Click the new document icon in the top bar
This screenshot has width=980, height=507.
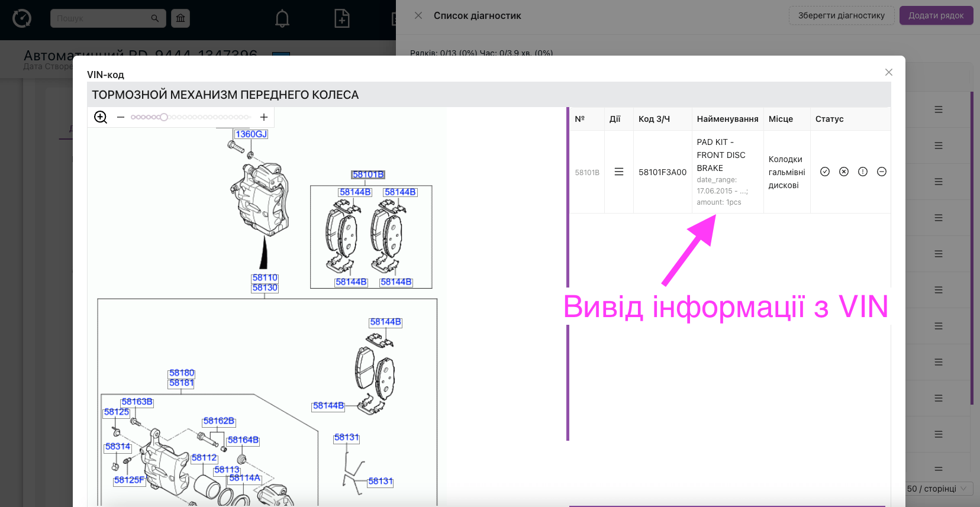[342, 19]
